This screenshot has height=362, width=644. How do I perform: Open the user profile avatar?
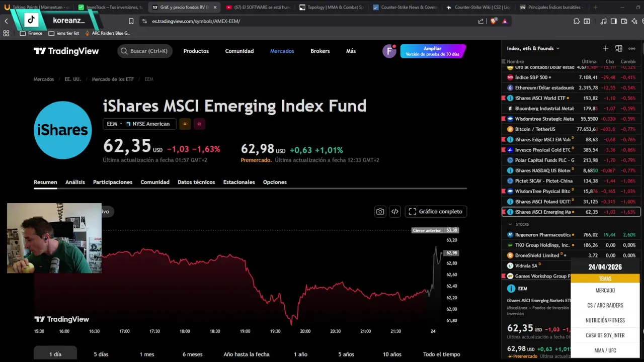[389, 51]
